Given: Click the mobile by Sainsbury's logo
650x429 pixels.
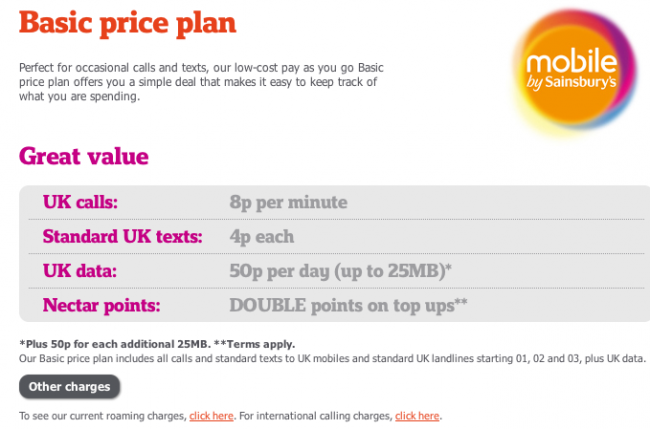Looking at the screenshot, I should [x=575, y=70].
